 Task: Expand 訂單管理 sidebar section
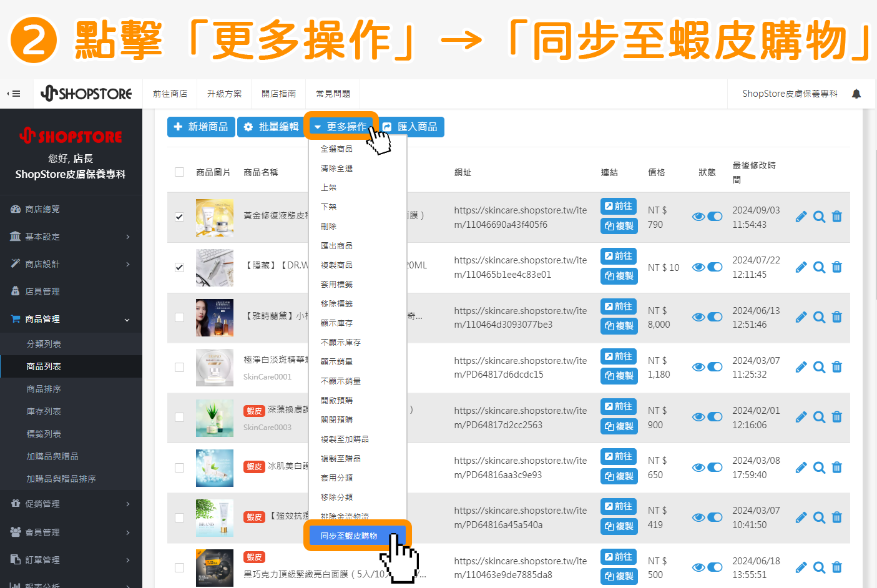(71, 560)
